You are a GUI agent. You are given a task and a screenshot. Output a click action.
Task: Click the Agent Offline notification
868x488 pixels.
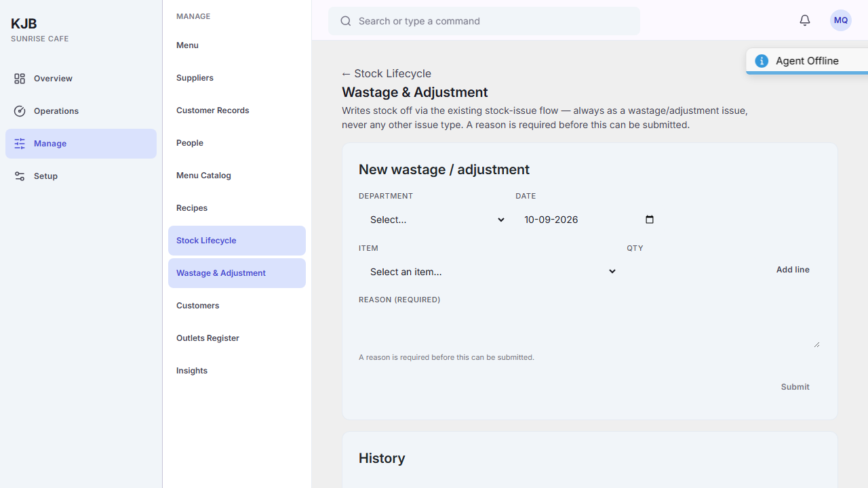(x=807, y=61)
